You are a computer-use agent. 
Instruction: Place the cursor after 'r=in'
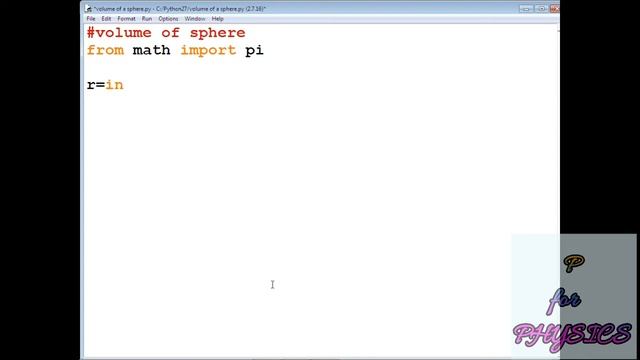pos(124,85)
